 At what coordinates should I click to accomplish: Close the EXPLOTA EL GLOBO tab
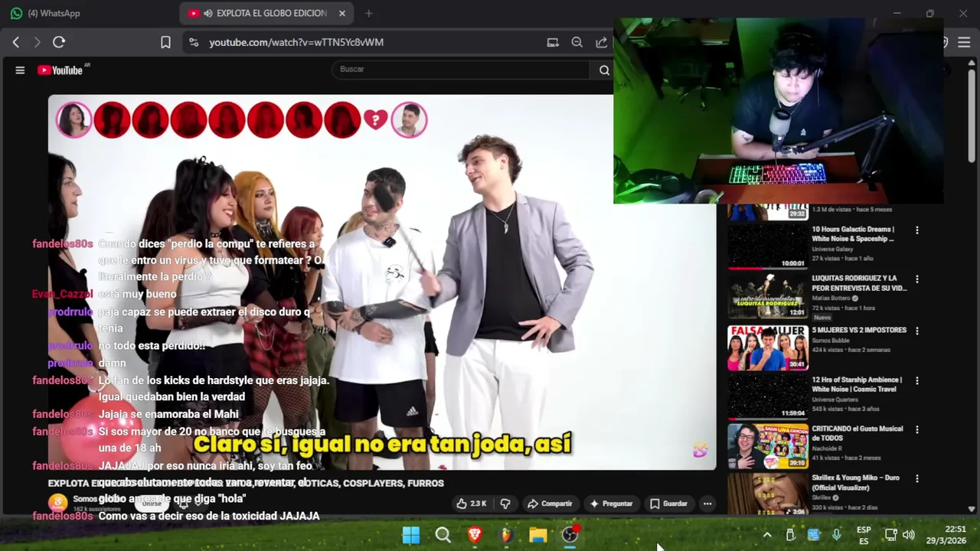pos(342,13)
